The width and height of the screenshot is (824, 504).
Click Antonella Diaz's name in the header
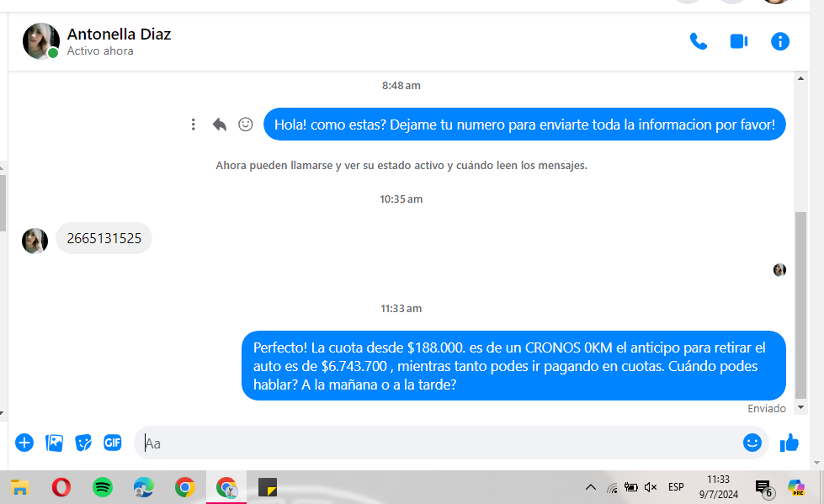coord(119,34)
